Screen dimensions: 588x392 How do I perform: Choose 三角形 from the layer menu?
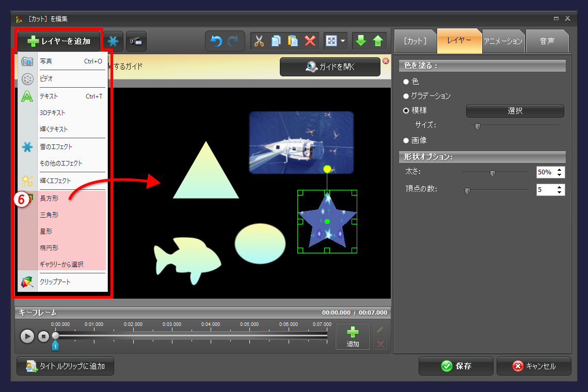point(50,215)
